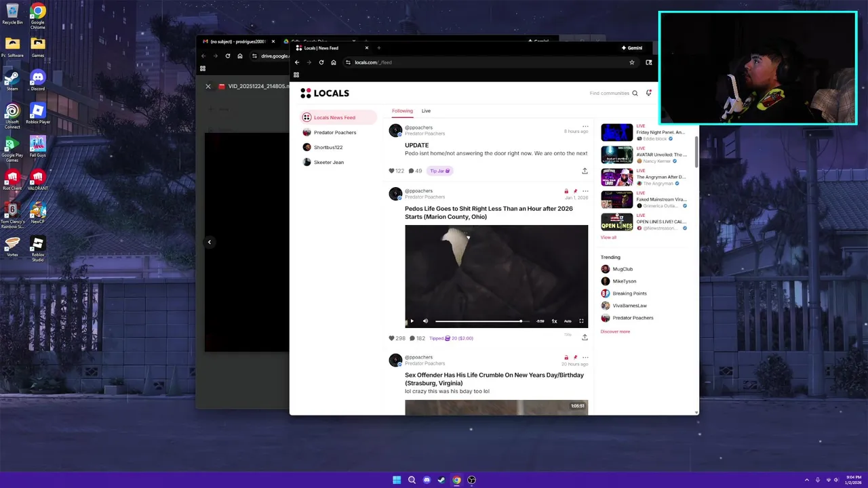This screenshot has width=868, height=488.
Task: Open the notifications bell in the Locals header
Action: [648, 93]
